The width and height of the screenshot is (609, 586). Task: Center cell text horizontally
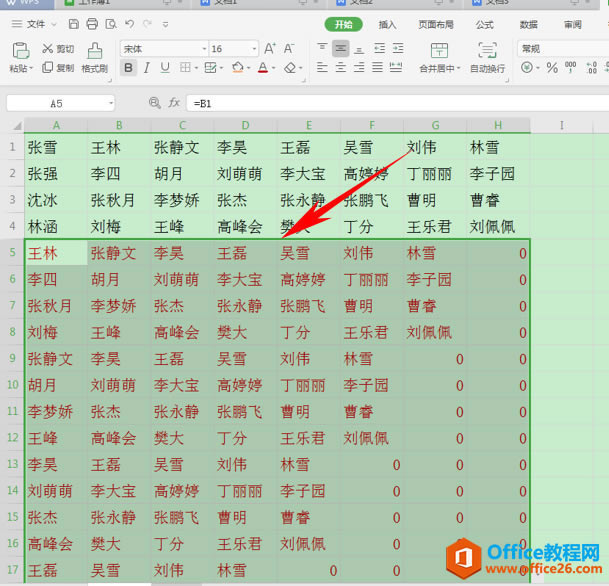pyautogui.click(x=341, y=68)
